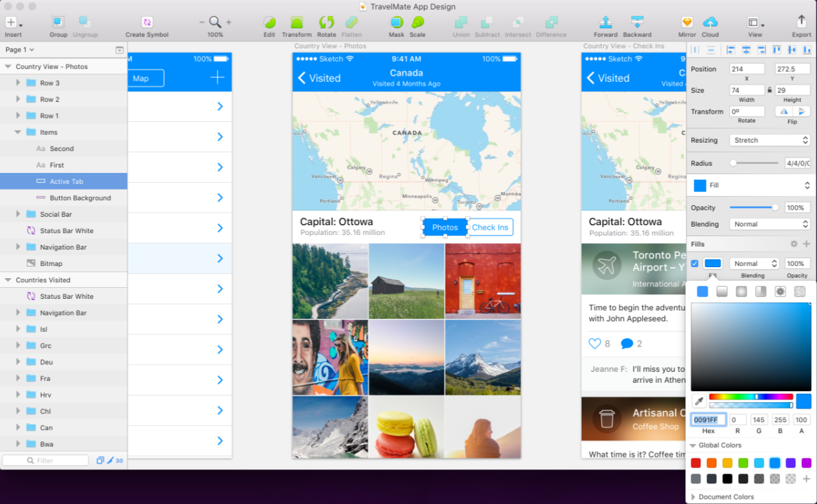This screenshot has height=504, width=817.
Task: Click the Hex color input field
Action: coord(708,419)
